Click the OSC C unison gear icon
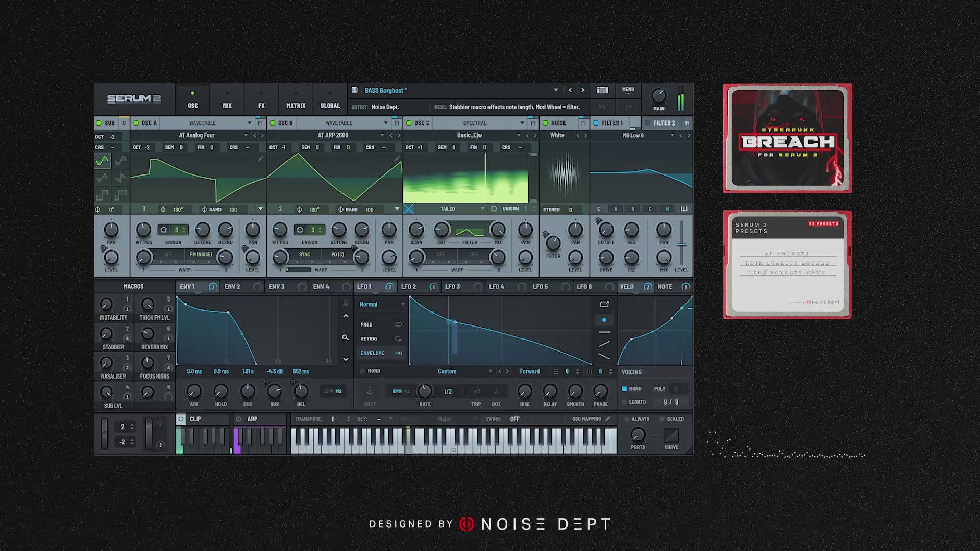 point(494,209)
